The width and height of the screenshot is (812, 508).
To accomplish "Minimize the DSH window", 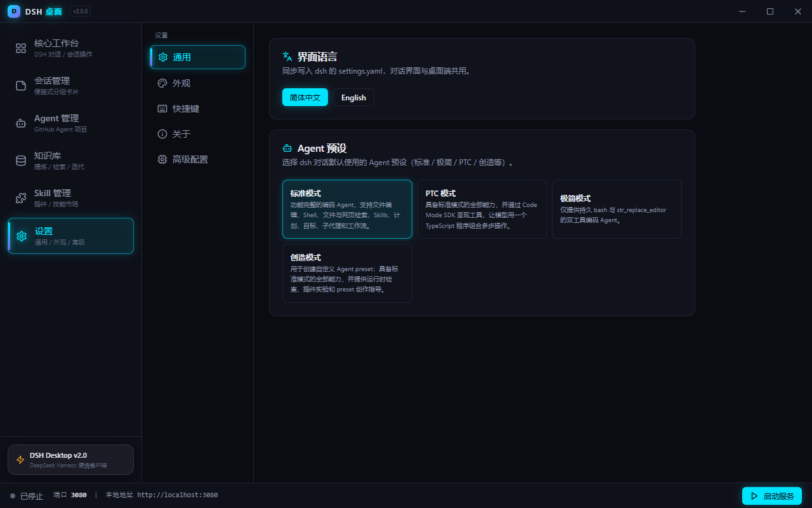I will coord(743,11).
